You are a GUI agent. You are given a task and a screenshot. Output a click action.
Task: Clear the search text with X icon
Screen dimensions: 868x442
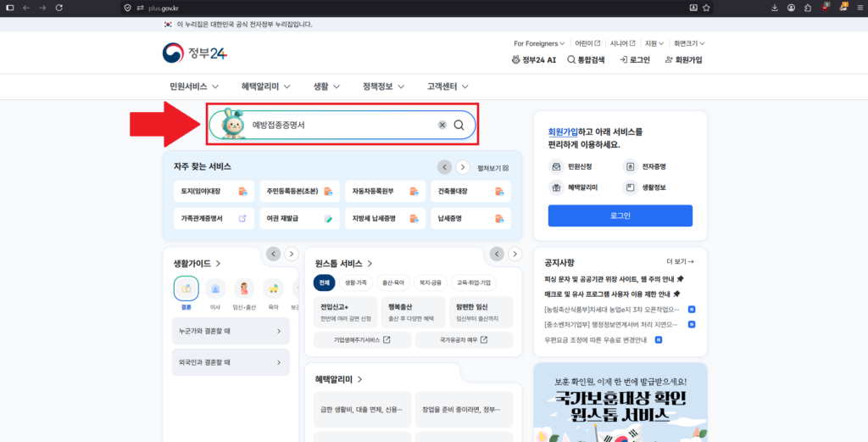point(442,125)
